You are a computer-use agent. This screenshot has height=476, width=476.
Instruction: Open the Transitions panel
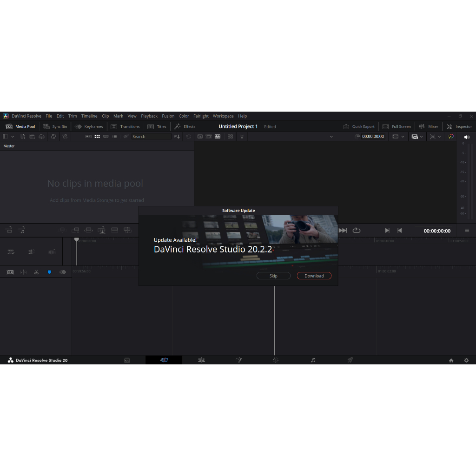pyautogui.click(x=126, y=126)
